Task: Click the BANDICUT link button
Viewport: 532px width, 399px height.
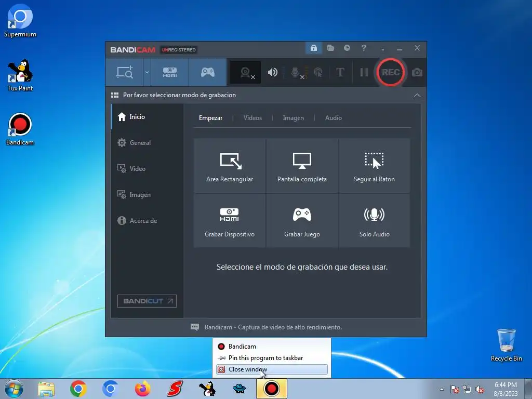Action: click(147, 301)
